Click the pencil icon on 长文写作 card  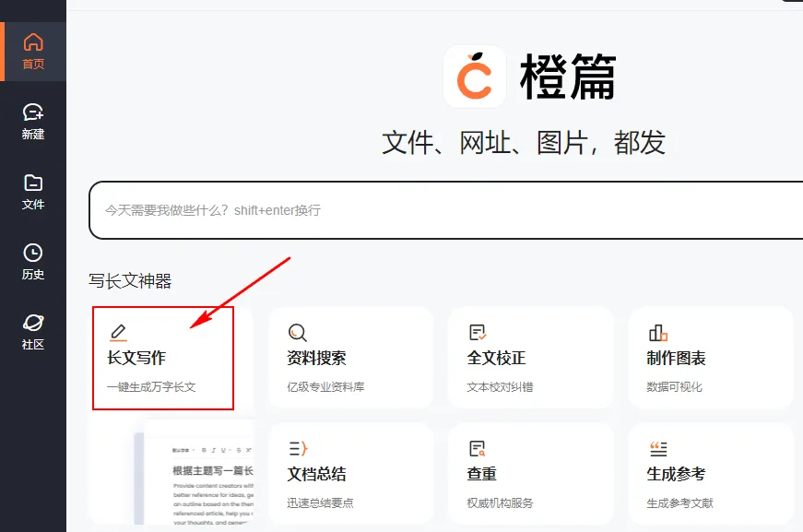click(x=118, y=332)
